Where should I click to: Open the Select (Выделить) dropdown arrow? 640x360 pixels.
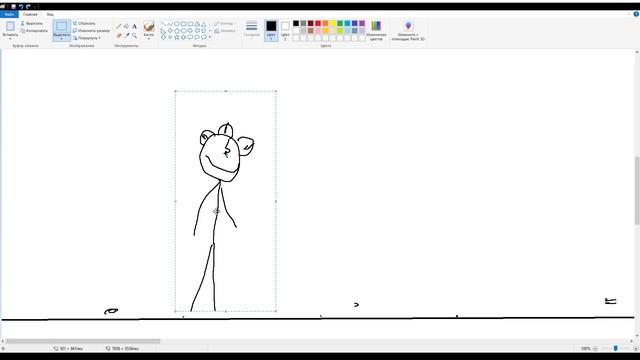click(x=62, y=38)
